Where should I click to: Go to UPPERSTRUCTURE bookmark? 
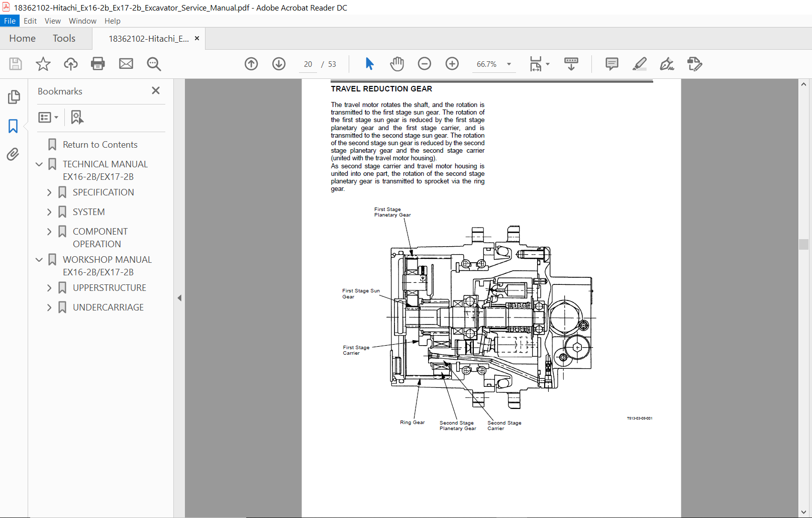pyautogui.click(x=110, y=288)
